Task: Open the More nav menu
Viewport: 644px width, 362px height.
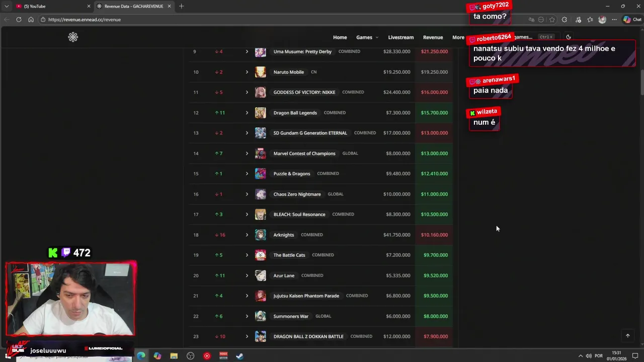Action: pyautogui.click(x=458, y=37)
